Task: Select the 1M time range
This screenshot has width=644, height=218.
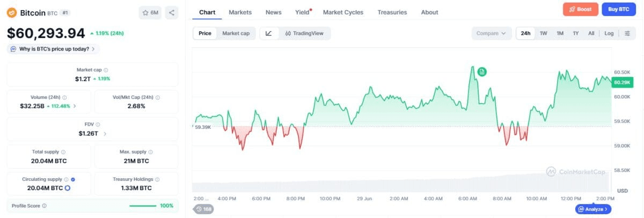Action: (560, 33)
